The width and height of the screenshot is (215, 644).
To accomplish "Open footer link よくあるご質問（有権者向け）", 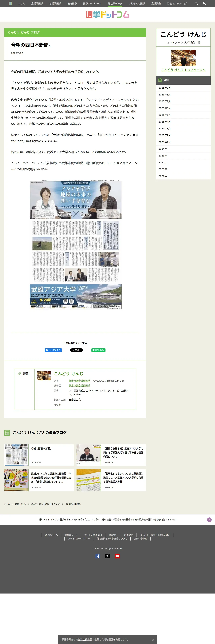I will coord(155,535).
